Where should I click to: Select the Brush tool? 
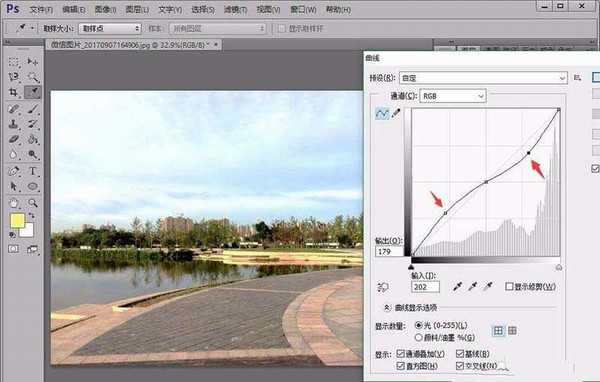33,109
